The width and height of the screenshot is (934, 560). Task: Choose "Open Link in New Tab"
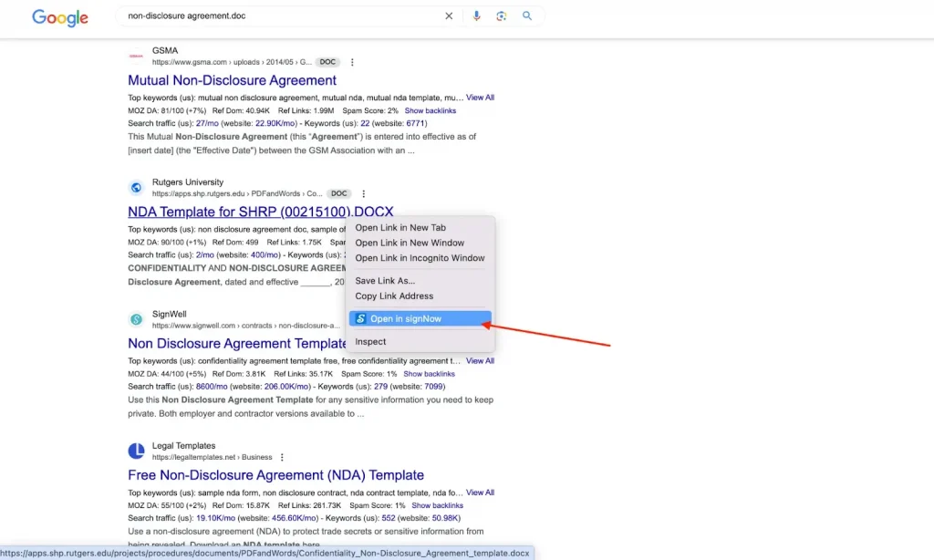coord(400,228)
